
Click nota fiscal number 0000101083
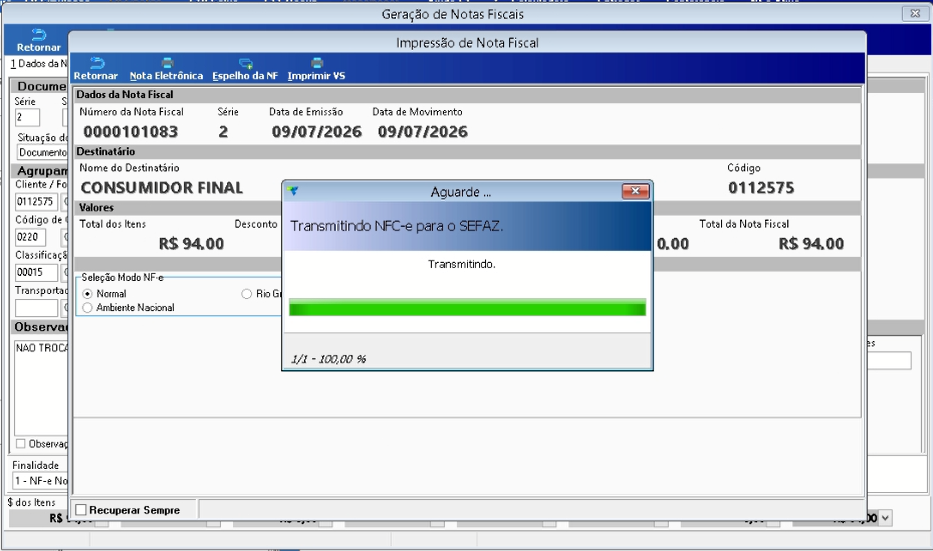pyautogui.click(x=130, y=132)
